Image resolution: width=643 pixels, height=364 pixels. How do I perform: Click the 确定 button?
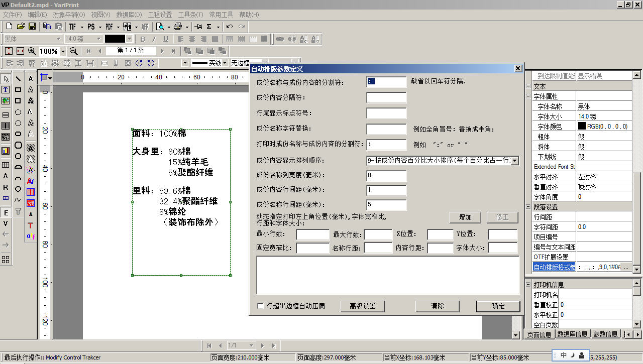498,306
